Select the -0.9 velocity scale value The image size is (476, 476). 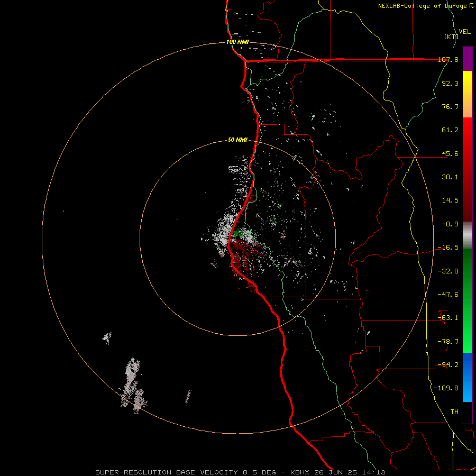[x=450, y=224]
